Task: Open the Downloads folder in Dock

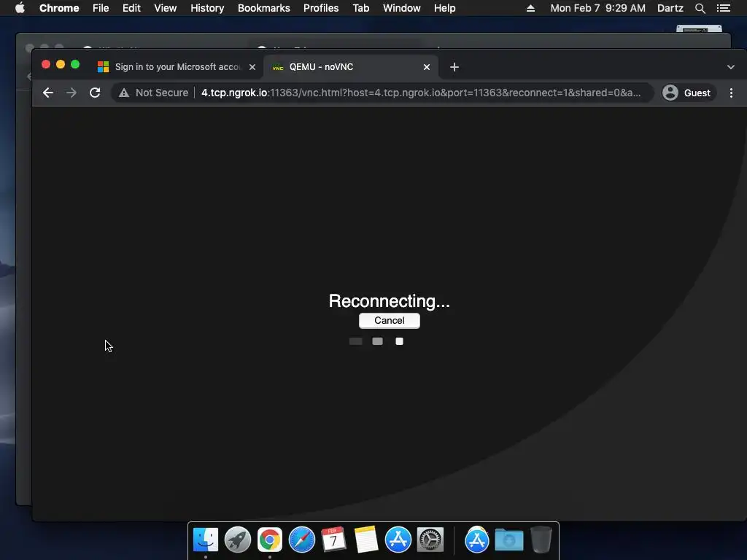Action: (x=508, y=540)
